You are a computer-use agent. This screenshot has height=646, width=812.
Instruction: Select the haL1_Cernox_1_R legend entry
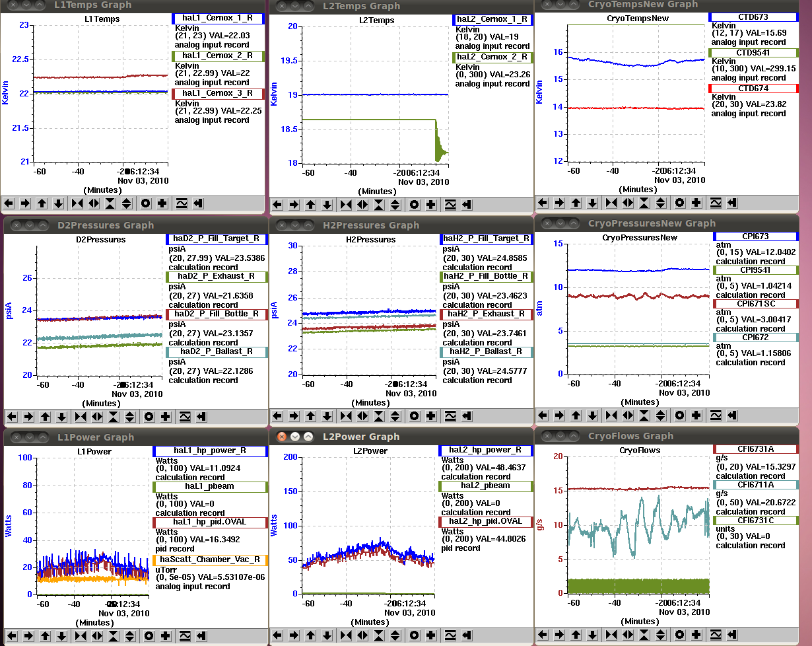click(218, 18)
